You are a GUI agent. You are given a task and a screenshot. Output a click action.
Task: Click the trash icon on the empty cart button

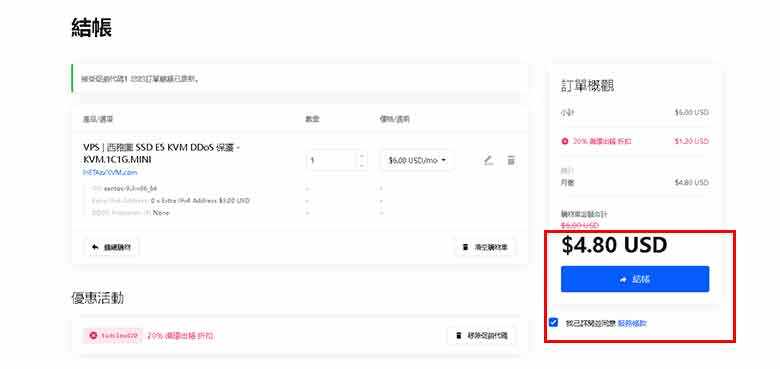466,247
